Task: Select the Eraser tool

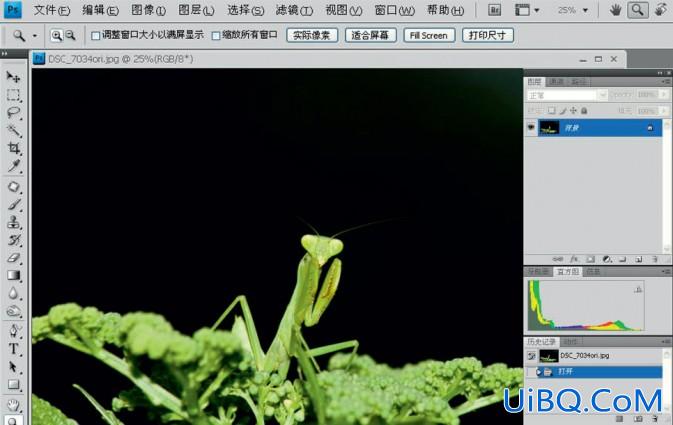Action: coord(13,258)
